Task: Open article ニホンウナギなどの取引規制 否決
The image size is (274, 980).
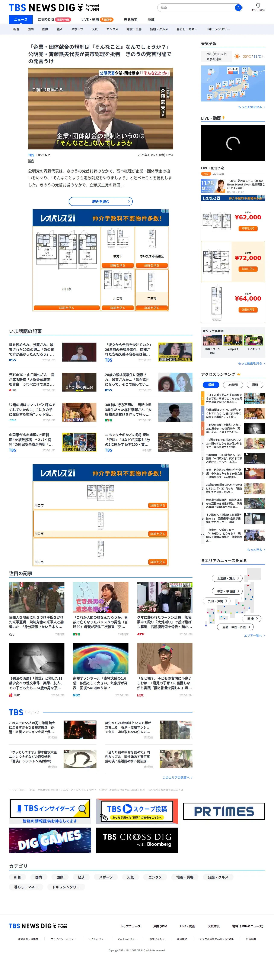Action: coord(149,442)
